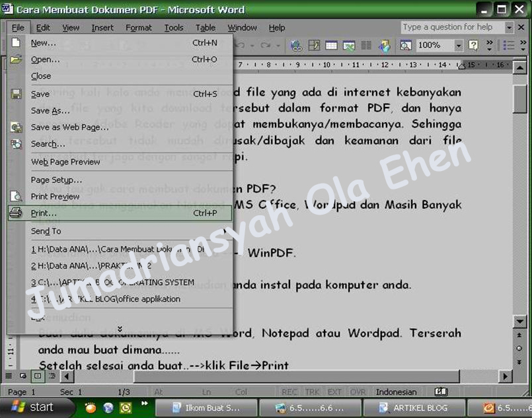Open Standard toolbar options chevron beside Help

[x=489, y=45]
